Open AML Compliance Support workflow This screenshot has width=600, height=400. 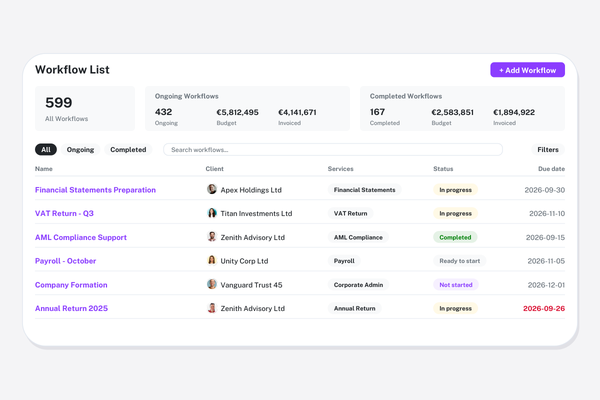[x=81, y=237]
